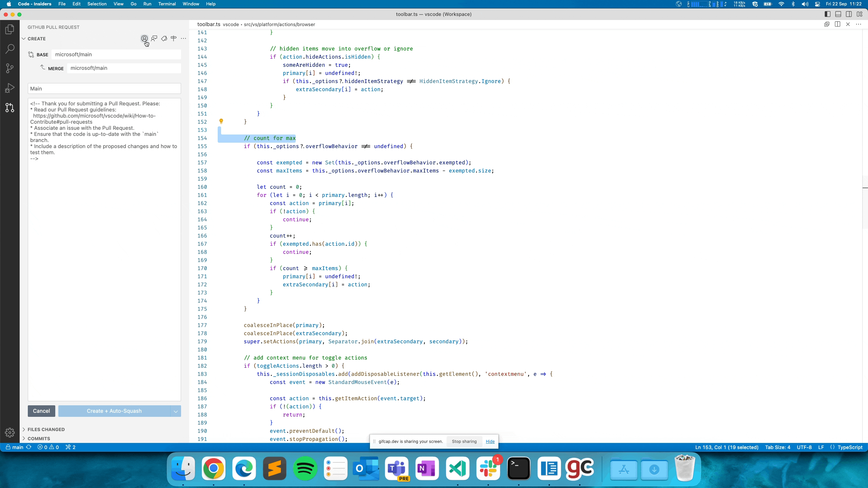Open the GitHub Pull Requests view in the sidebar
The image size is (868, 488).
point(10,108)
